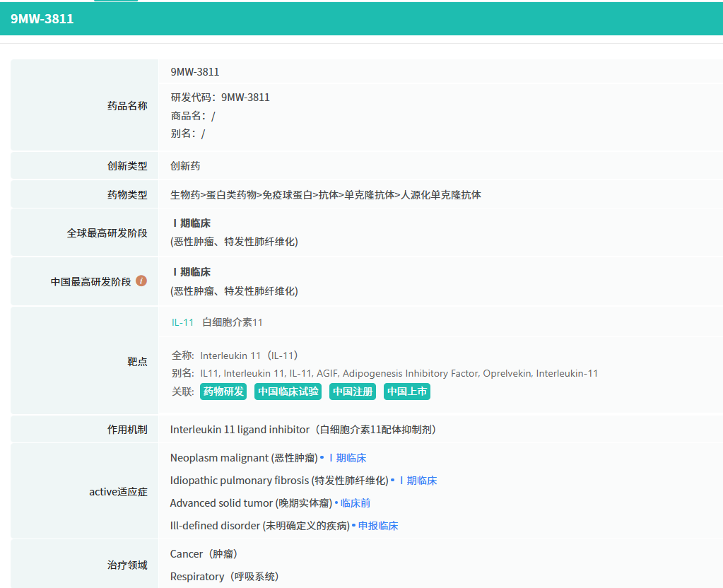This screenshot has width=723, height=588.
Task: Open 申报临床 link after Ill-defined disorder
Action: tap(378, 526)
